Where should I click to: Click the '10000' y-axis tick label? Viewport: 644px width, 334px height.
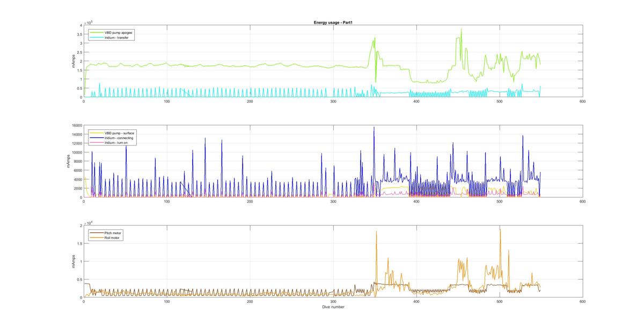pos(77,153)
